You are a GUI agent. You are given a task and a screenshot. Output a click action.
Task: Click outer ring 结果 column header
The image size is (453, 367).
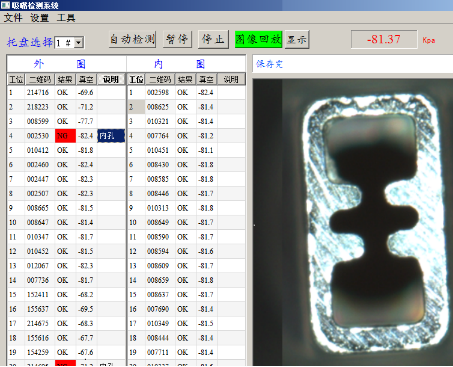(65, 79)
